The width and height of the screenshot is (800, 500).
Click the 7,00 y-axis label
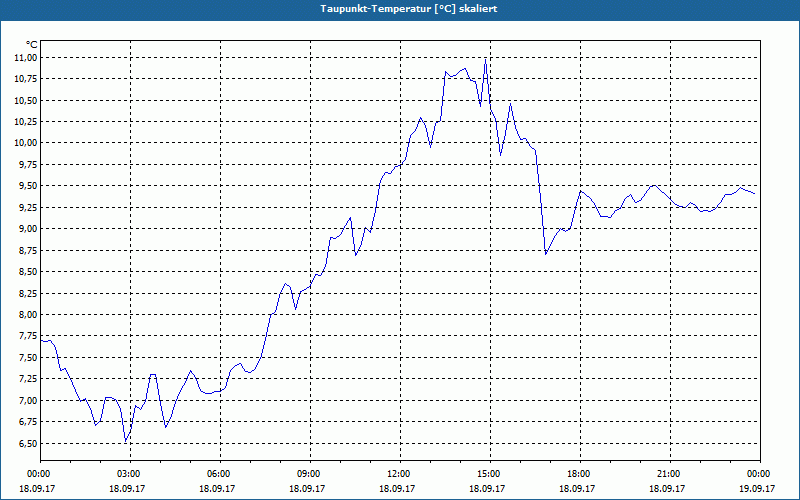pos(28,401)
